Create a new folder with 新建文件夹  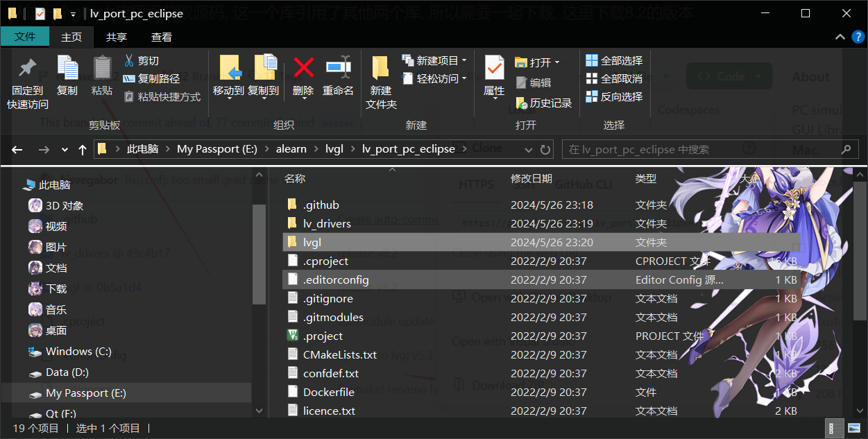[381, 83]
